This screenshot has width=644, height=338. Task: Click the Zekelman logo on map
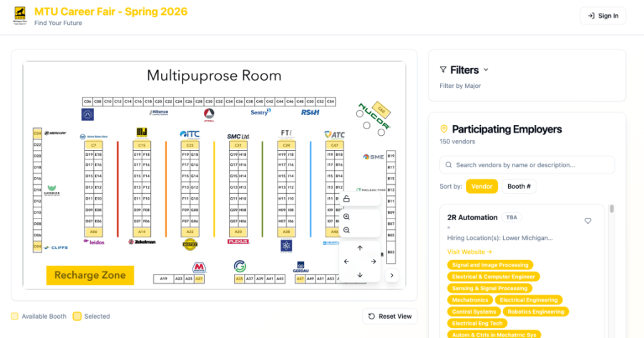coord(142,242)
